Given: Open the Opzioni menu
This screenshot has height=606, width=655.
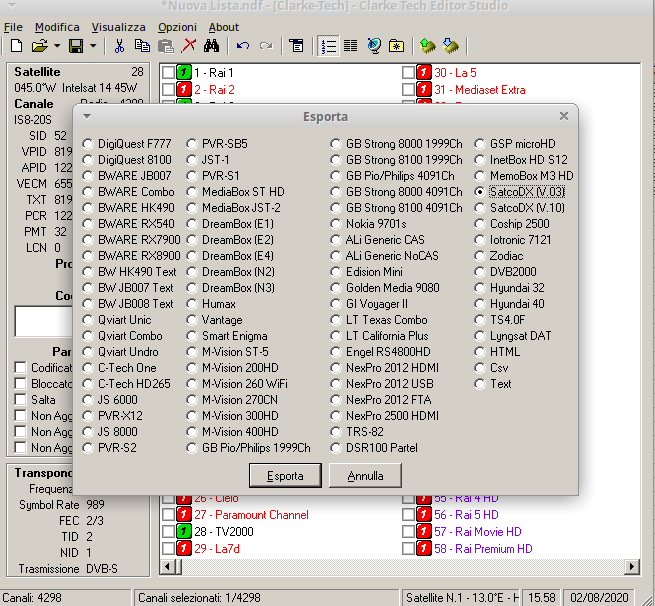Looking at the screenshot, I should 177,27.
